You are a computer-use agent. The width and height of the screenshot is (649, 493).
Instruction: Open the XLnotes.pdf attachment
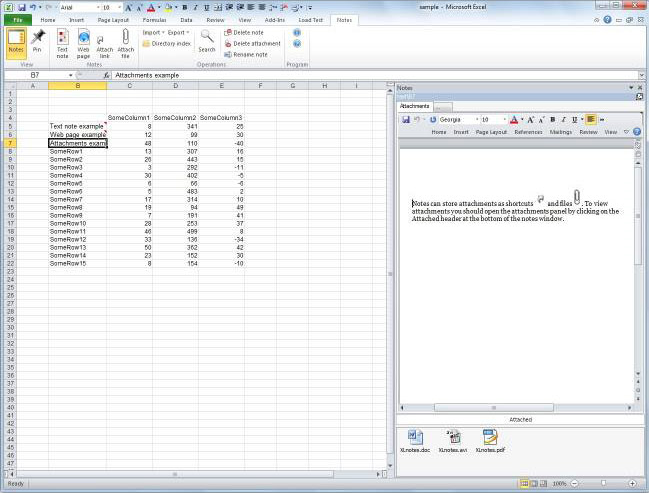[489, 441]
